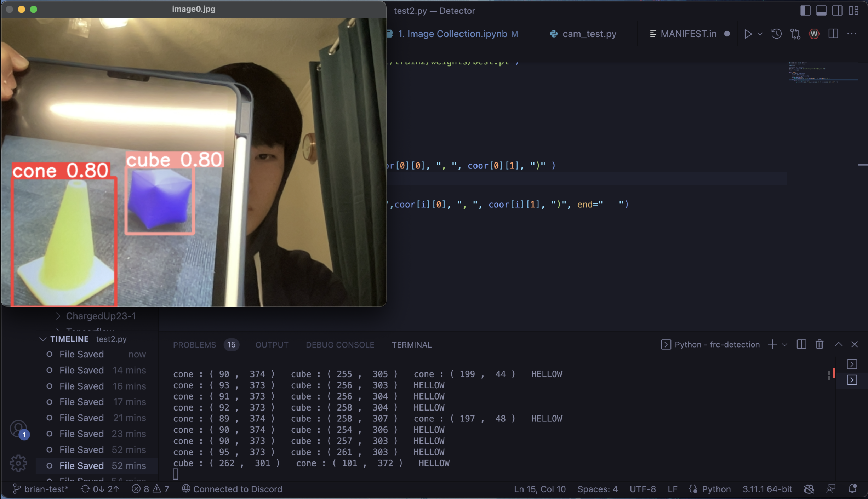Click the Python language mode indicator

716,489
